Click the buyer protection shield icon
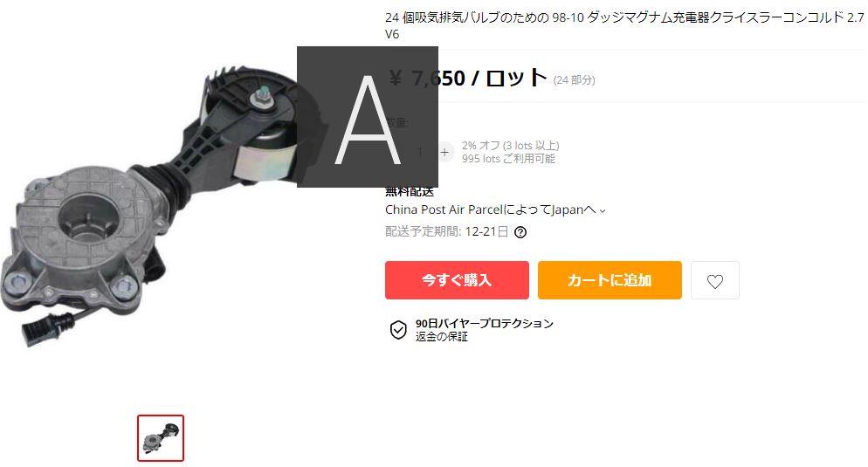This screenshot has height=467, width=868. tap(398, 330)
